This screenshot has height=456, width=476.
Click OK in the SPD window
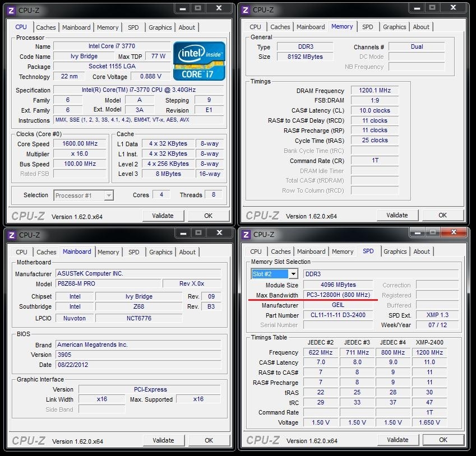pyautogui.click(x=443, y=440)
